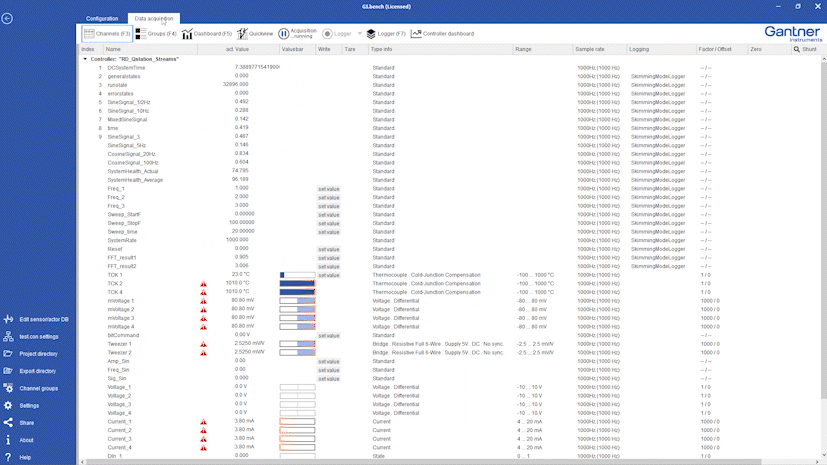Image resolution: width=827 pixels, height=465 pixels.
Task: Open the Dashboard (F5) view
Action: point(207,34)
